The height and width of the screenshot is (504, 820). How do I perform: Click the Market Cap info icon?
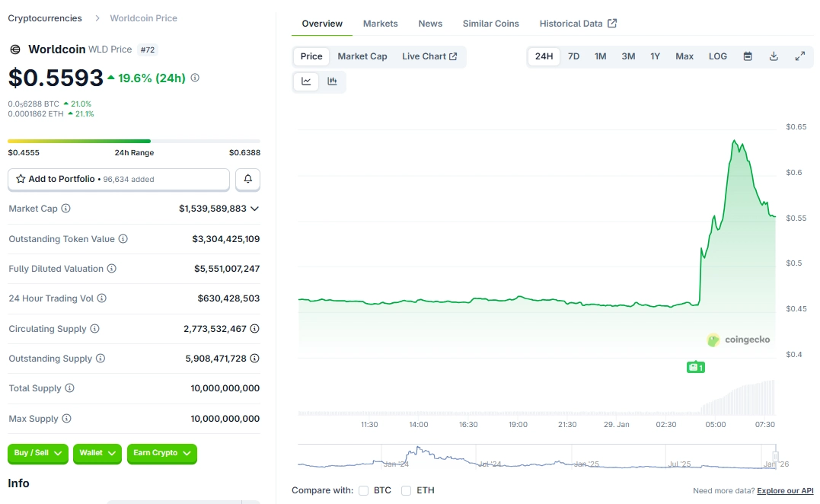(x=66, y=209)
